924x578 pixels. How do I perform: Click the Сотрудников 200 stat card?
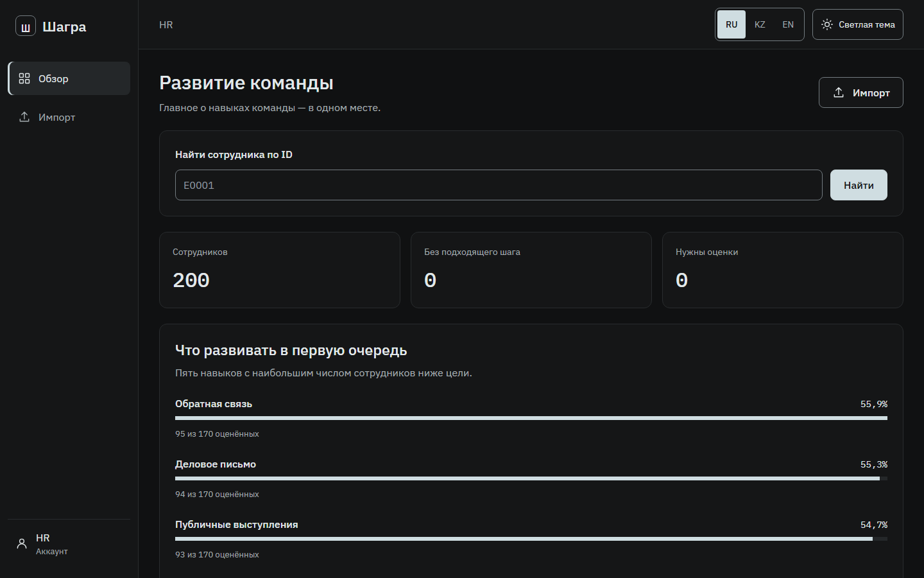(280, 270)
